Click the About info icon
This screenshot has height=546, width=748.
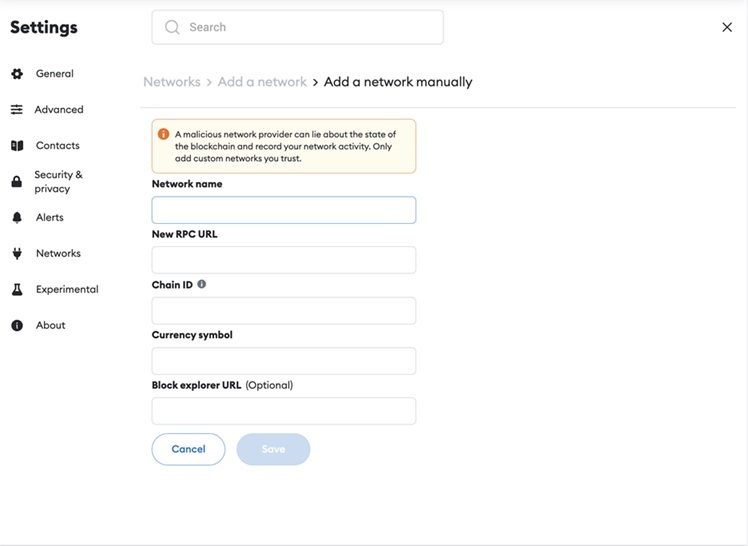17,326
